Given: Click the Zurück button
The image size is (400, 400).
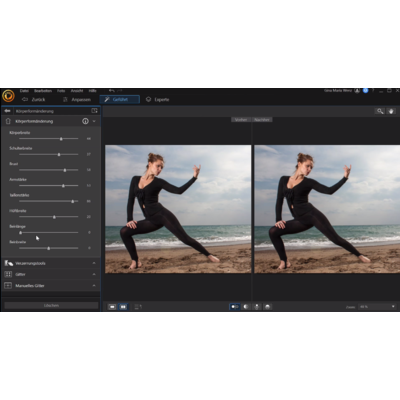Looking at the screenshot, I should pyautogui.click(x=33, y=99).
